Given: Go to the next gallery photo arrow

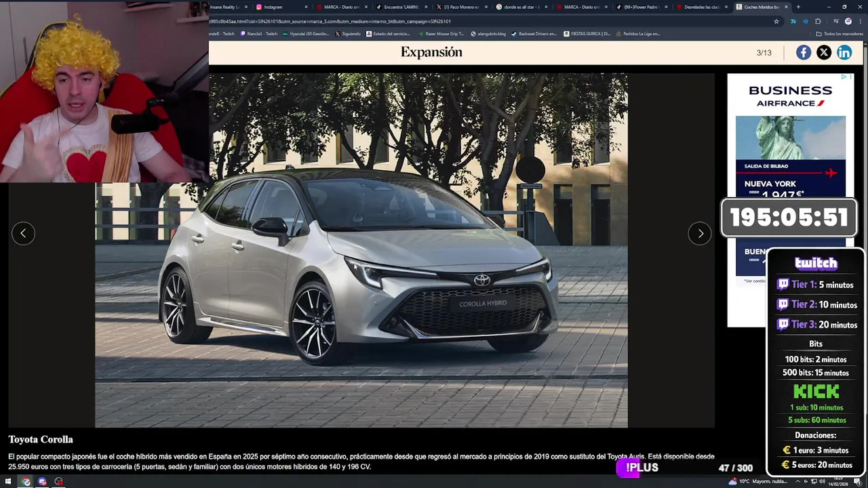Looking at the screenshot, I should click(x=700, y=233).
